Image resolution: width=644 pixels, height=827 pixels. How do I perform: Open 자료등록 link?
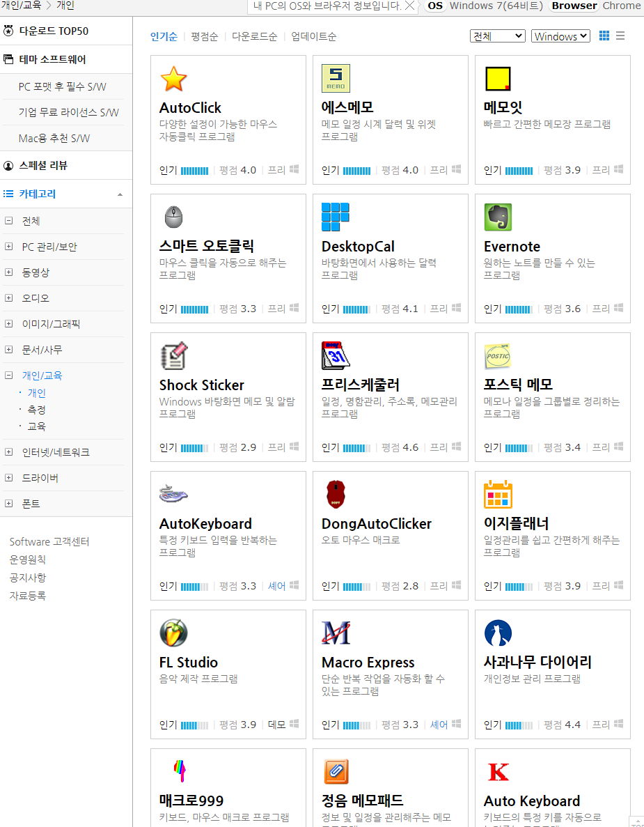27,596
